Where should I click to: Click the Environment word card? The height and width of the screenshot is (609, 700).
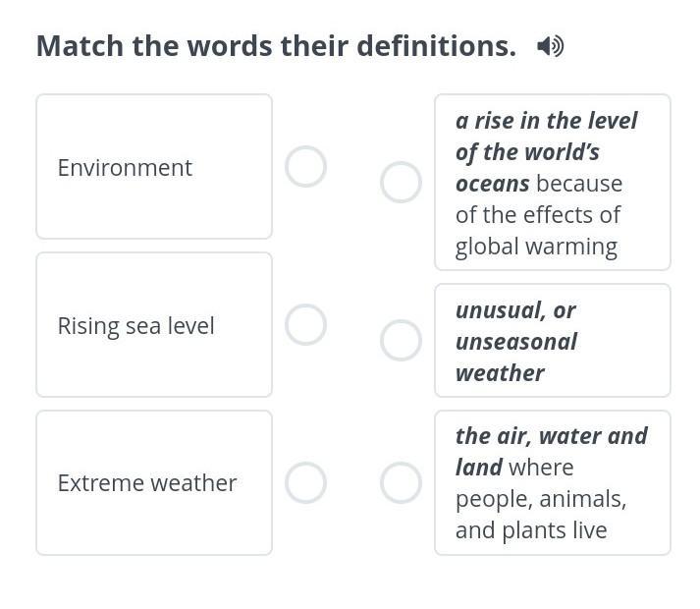pyautogui.click(x=154, y=167)
